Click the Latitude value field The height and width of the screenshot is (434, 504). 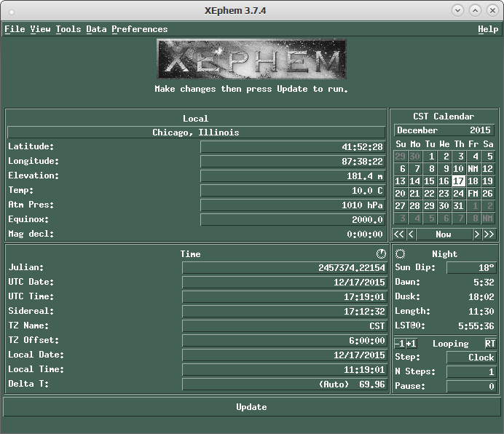(293, 147)
